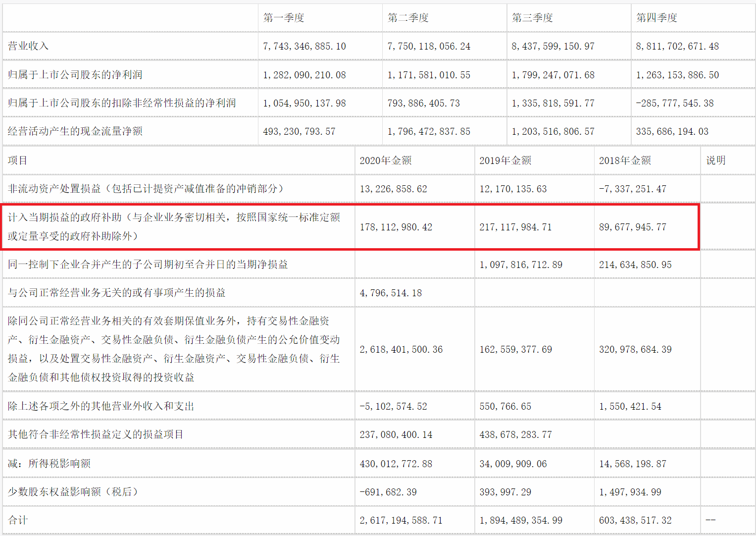756x536 pixels.
Task: Click value 1,054,950,137.98
Action: 304,103
